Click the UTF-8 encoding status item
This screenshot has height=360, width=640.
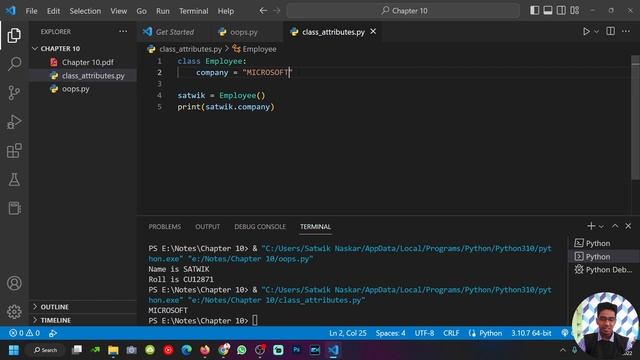point(424,333)
